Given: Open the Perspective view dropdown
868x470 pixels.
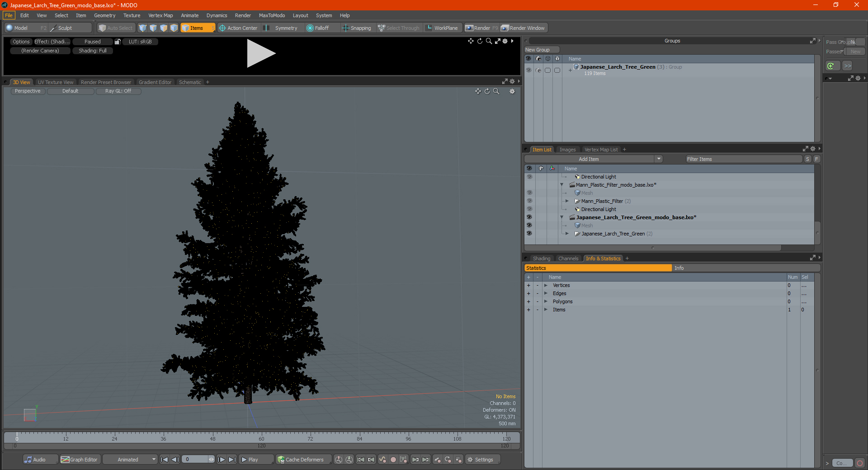Looking at the screenshot, I should pyautogui.click(x=28, y=91).
